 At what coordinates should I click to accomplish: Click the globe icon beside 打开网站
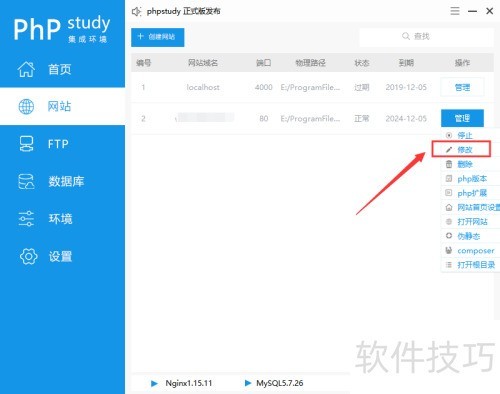click(x=449, y=222)
